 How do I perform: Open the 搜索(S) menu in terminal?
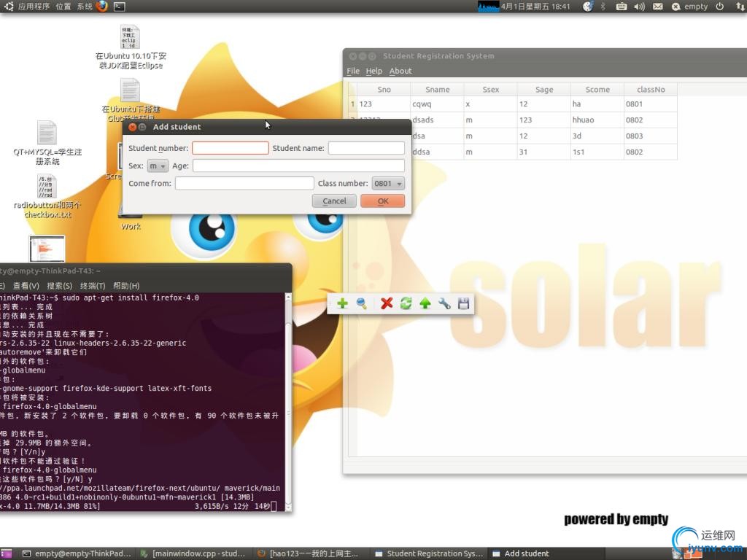(60, 286)
